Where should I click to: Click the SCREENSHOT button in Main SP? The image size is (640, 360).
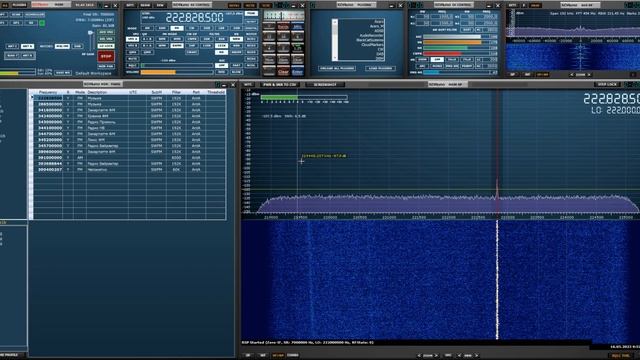(325, 84)
